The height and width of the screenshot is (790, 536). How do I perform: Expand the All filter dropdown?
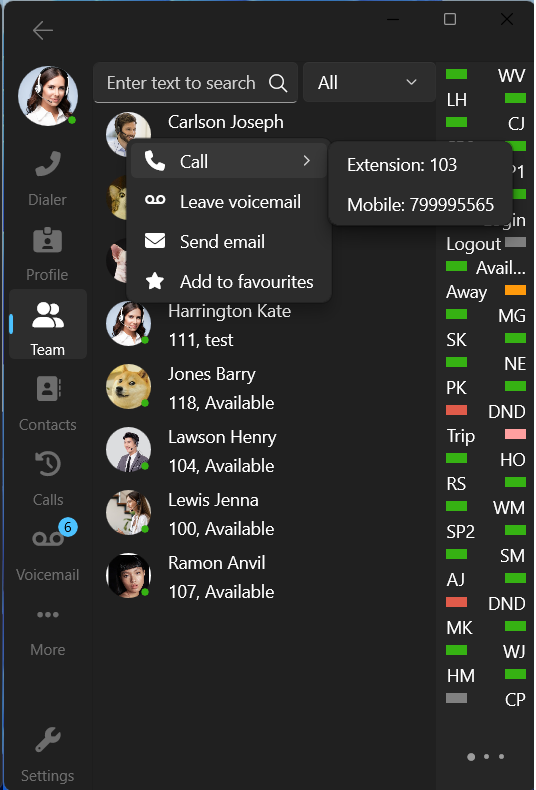369,82
